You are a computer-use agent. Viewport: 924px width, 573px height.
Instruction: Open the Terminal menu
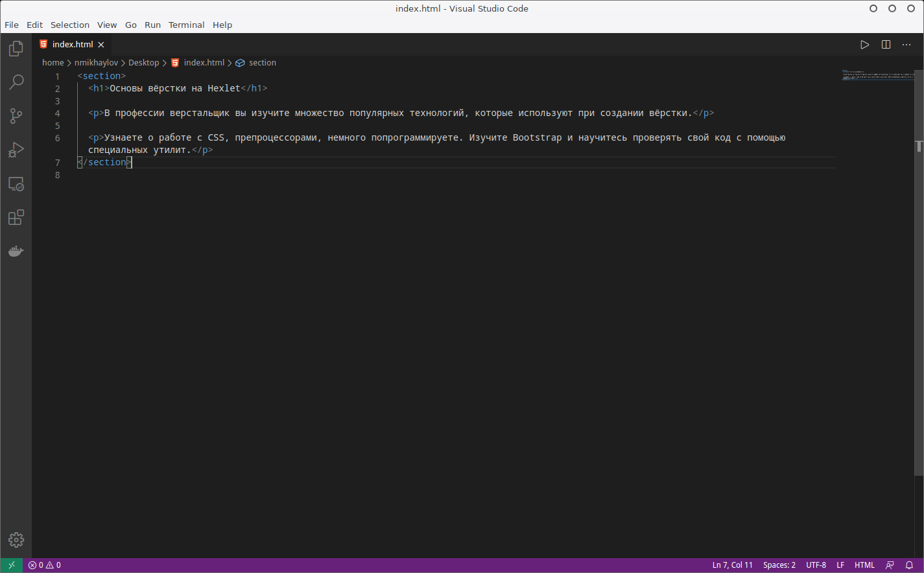pyautogui.click(x=186, y=25)
